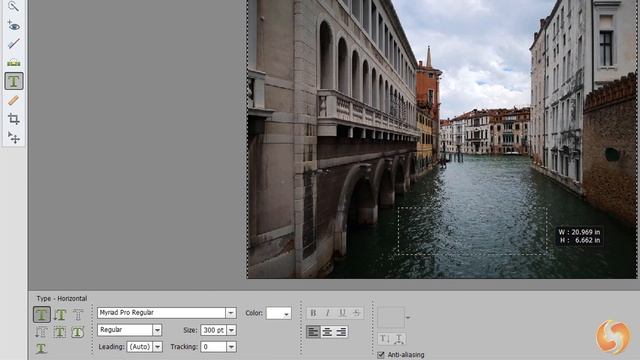Open the Tracking dropdown arrow
640x360 pixels.
[x=231, y=347]
